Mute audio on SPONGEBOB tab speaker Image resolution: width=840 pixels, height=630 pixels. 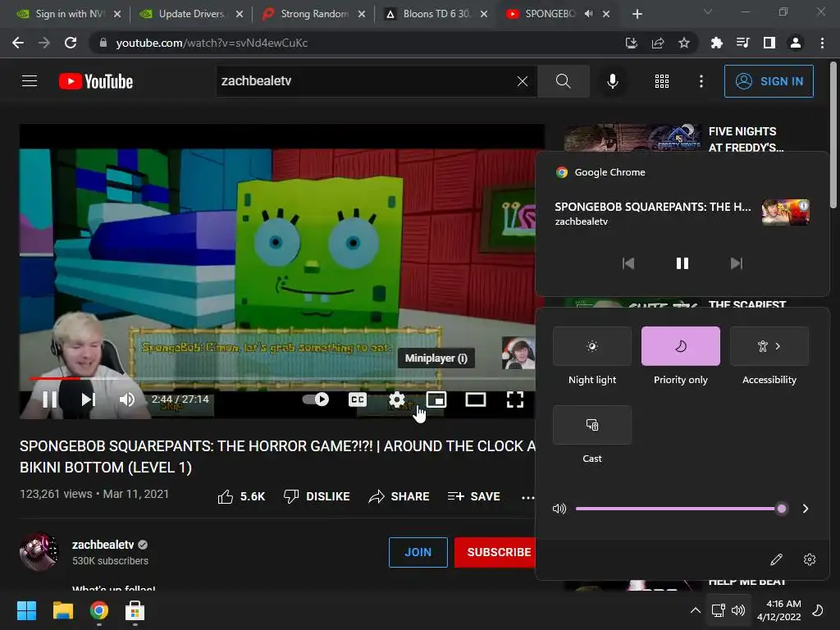coord(588,14)
